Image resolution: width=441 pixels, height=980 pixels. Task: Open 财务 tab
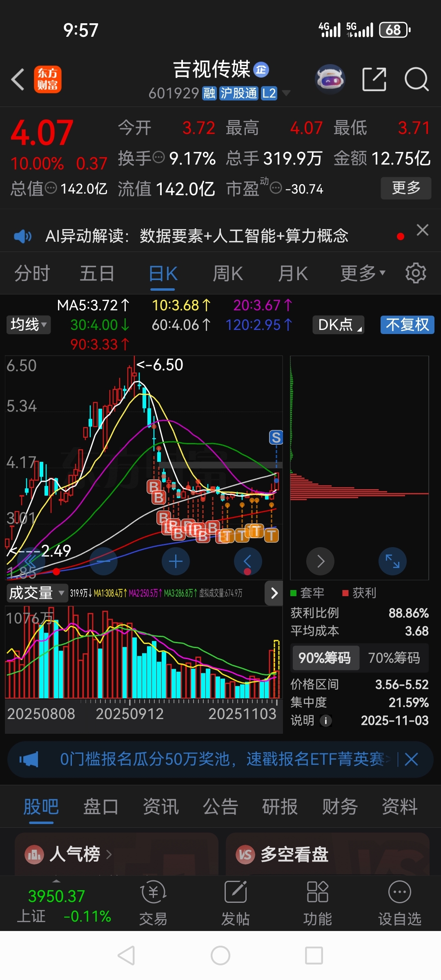(x=340, y=806)
